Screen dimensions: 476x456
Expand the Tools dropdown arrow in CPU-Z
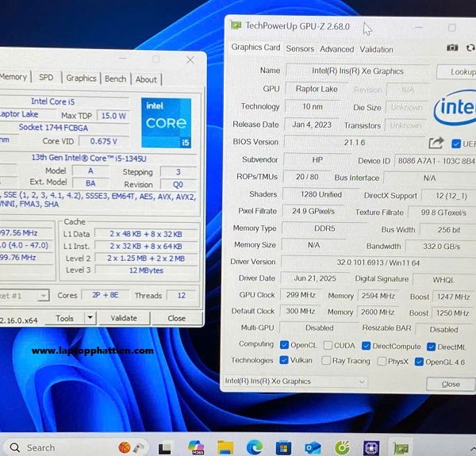tap(90, 318)
